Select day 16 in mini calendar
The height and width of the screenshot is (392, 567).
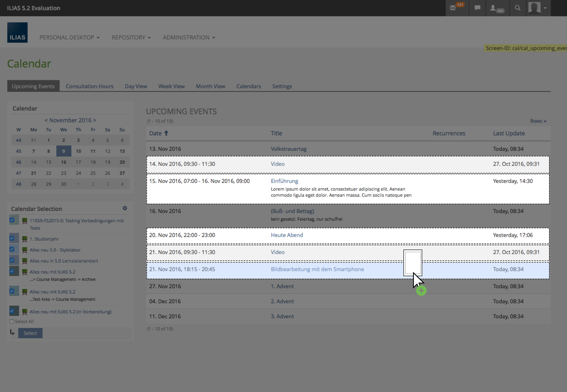point(64,162)
